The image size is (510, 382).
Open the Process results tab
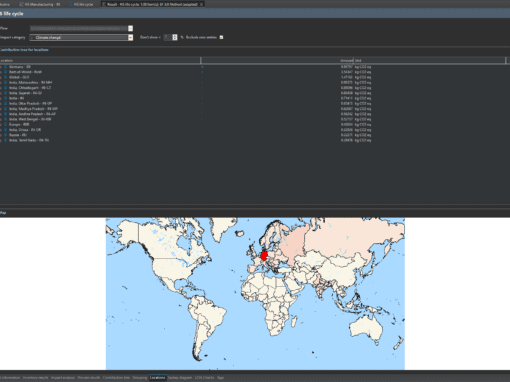[x=89, y=378]
